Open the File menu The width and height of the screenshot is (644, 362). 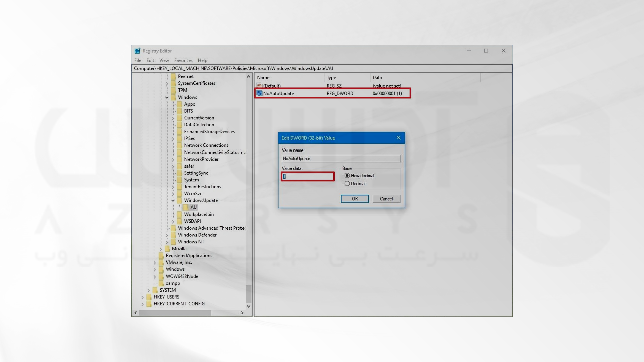(x=138, y=60)
